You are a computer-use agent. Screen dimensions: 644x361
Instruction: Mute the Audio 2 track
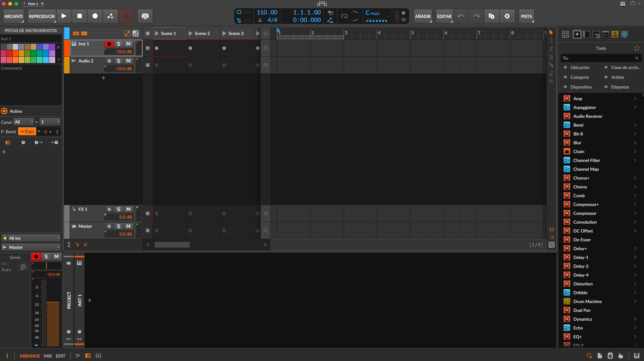coord(128,61)
